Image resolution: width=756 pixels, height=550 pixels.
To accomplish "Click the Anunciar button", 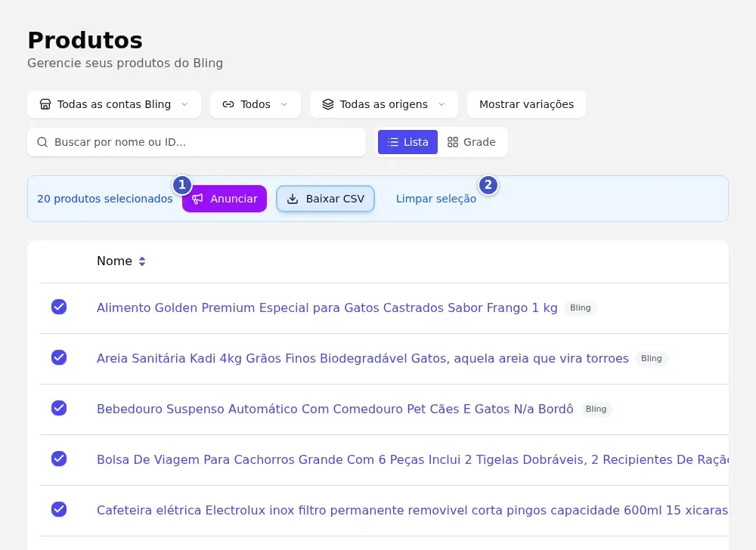I will 225,199.
